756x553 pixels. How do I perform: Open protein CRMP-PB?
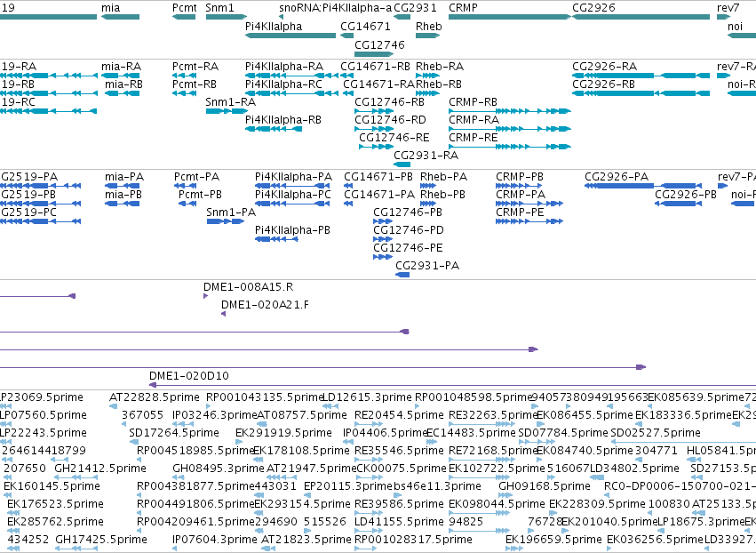coord(519,186)
